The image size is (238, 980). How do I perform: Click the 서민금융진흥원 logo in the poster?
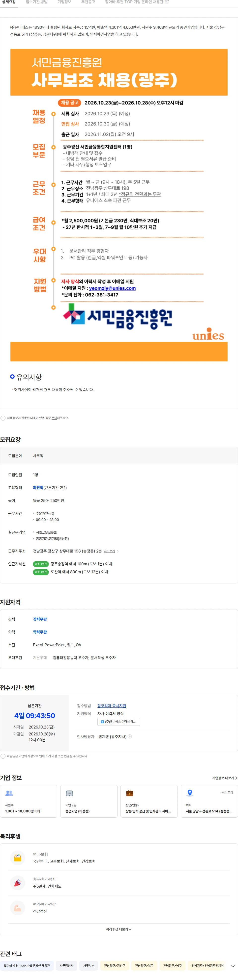coord(118,316)
